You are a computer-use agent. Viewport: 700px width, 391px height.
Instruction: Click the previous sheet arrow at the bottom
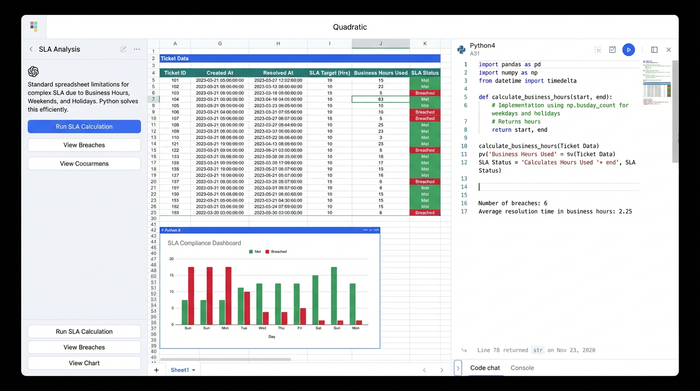pos(424,370)
